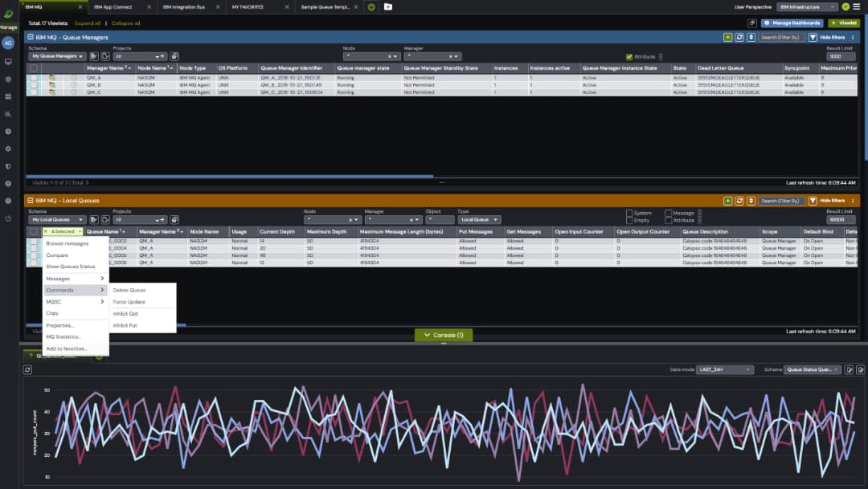Select the refresh icon in the chart panel
The width and height of the screenshot is (868, 489).
27,369
